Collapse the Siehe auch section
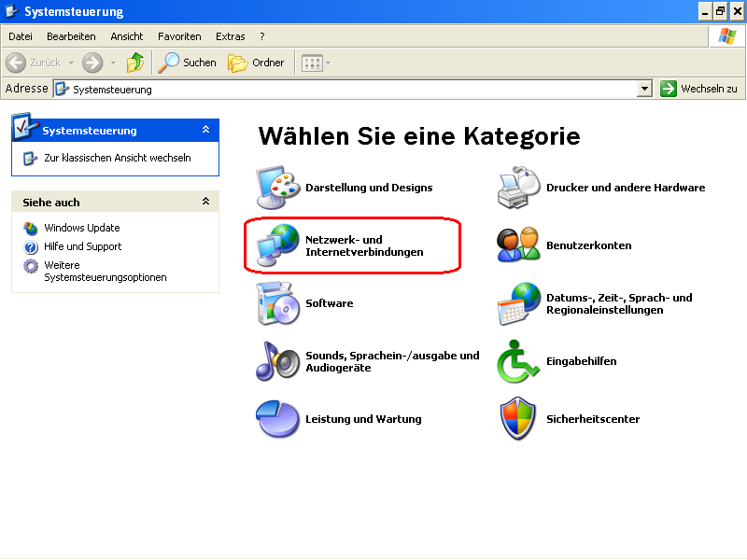This screenshot has height=560, width=747. point(207,202)
